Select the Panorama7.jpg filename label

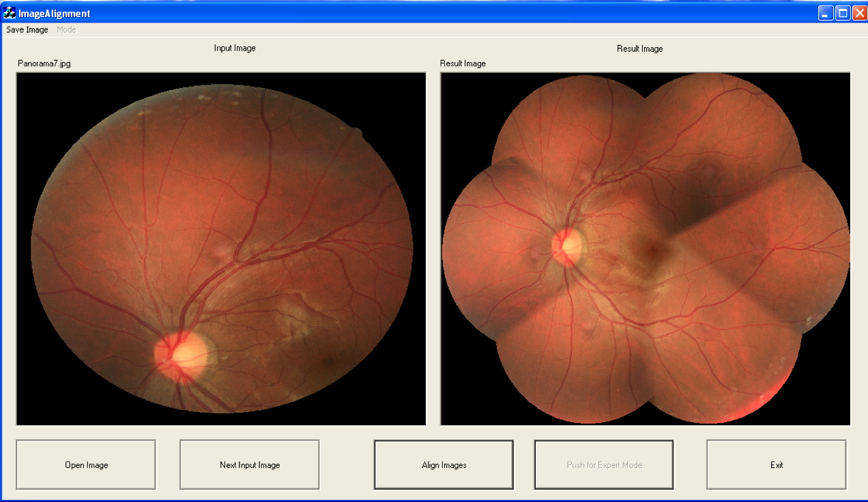pyautogui.click(x=44, y=63)
